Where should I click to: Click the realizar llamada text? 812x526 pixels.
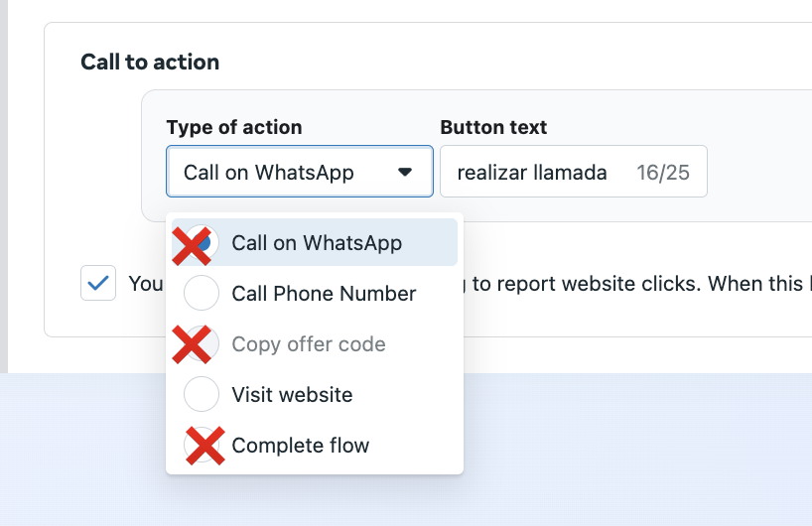532,173
